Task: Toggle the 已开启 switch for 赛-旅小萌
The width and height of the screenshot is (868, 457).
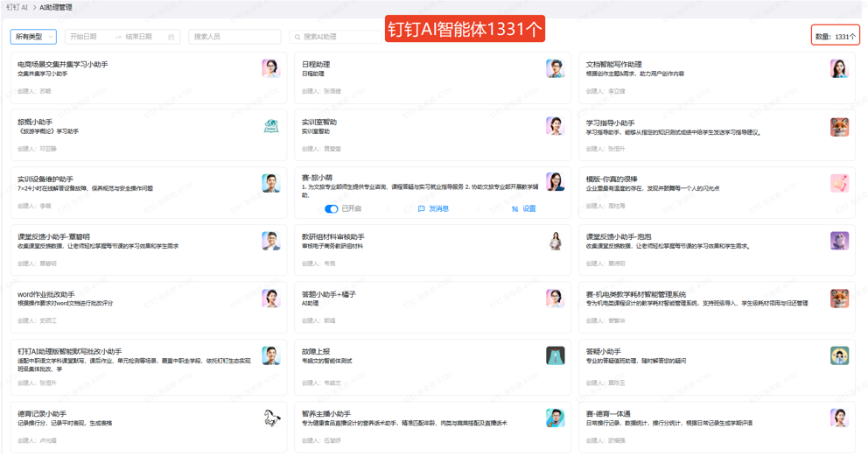Action: (x=331, y=209)
